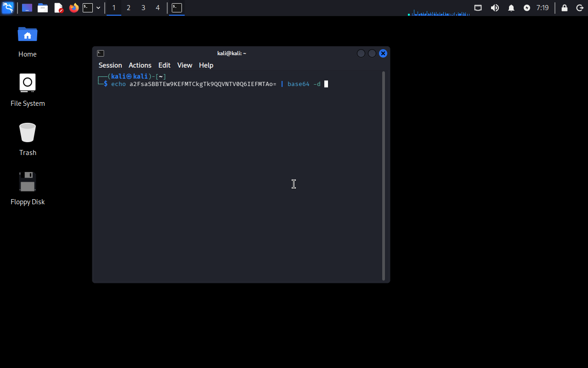Open the notifications bell icon

point(511,8)
